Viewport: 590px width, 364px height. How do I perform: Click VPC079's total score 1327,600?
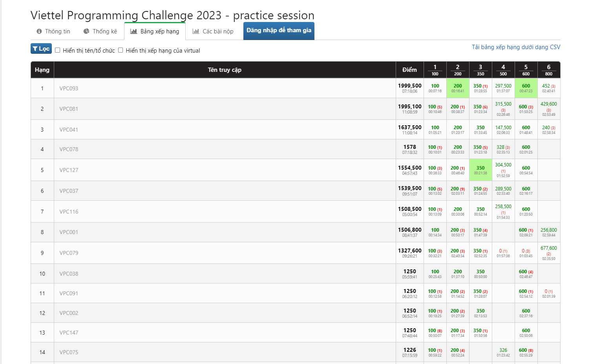[410, 251]
